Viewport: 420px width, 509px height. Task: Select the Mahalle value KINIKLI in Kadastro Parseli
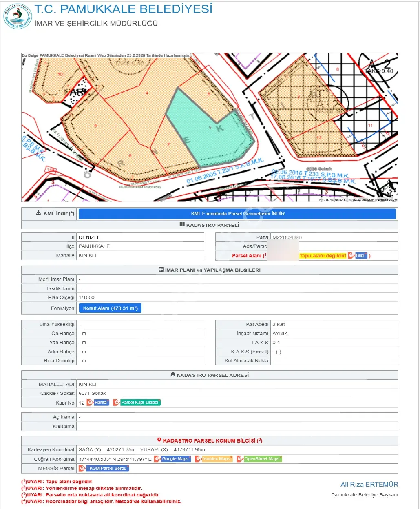tap(87, 255)
